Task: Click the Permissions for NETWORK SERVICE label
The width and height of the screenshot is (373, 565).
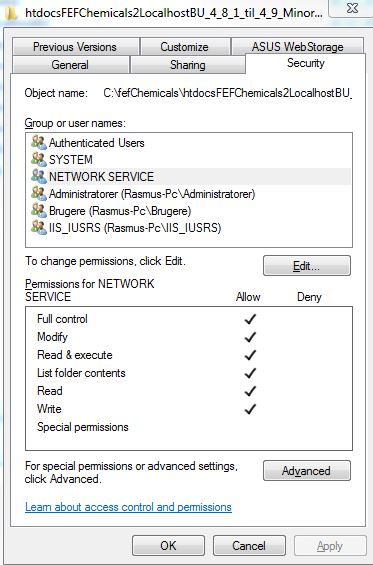Action: click(89, 290)
